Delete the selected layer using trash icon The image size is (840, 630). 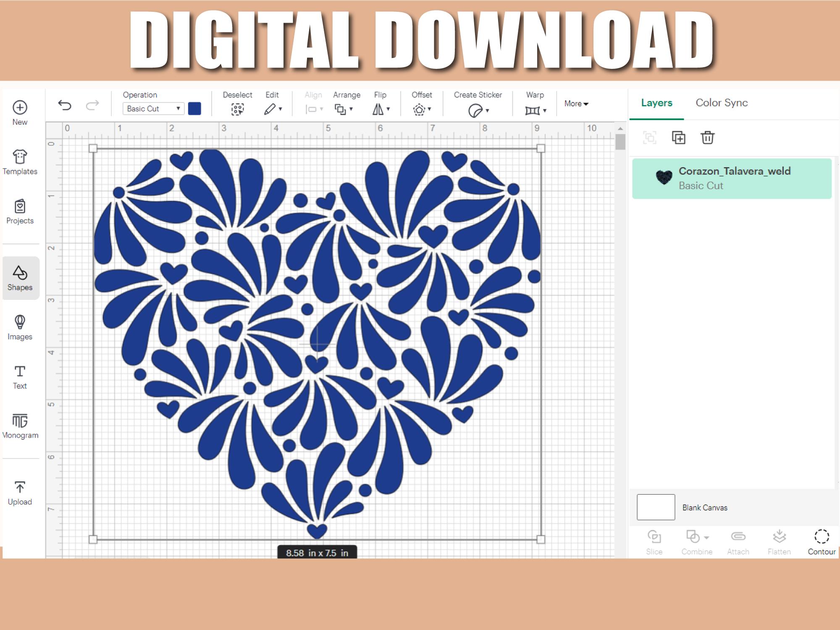click(x=707, y=138)
